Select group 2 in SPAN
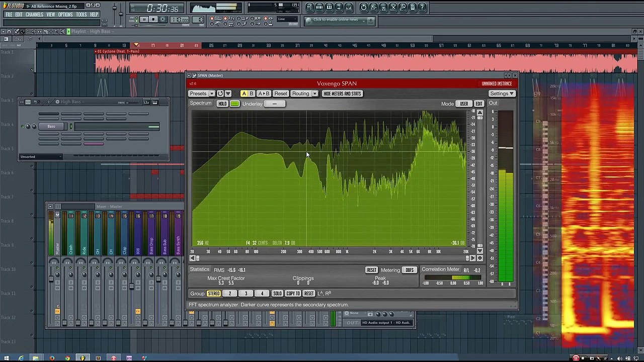The width and height of the screenshot is (644, 362). pyautogui.click(x=230, y=294)
